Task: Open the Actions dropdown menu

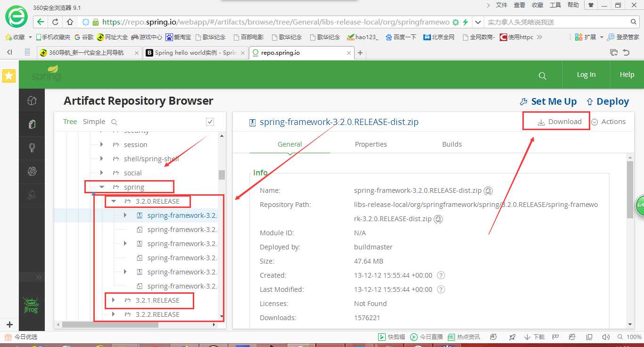Action: 608,122
